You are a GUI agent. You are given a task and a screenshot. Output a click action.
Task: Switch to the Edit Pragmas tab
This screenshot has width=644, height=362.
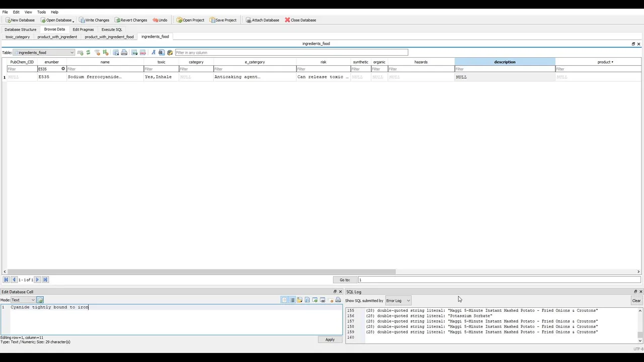coord(83,30)
